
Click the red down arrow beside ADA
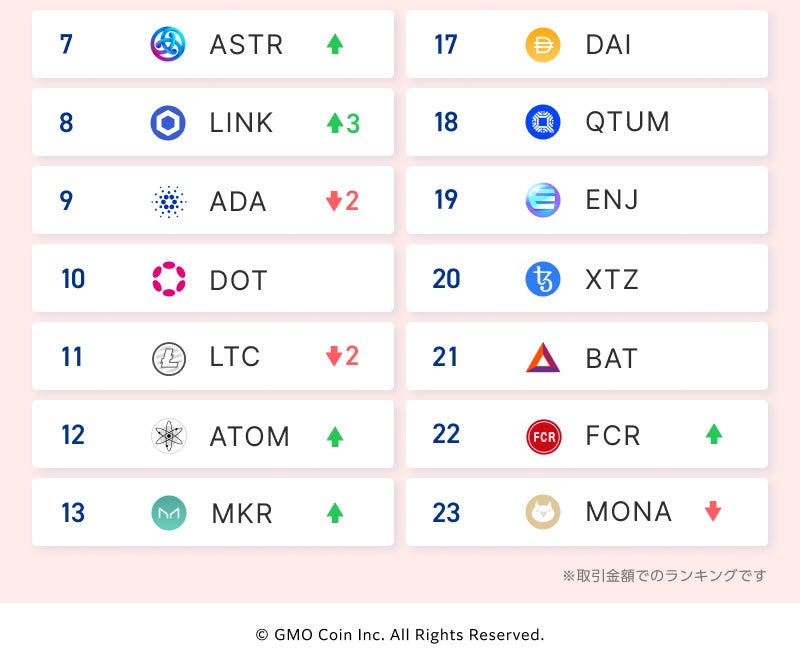click(334, 201)
